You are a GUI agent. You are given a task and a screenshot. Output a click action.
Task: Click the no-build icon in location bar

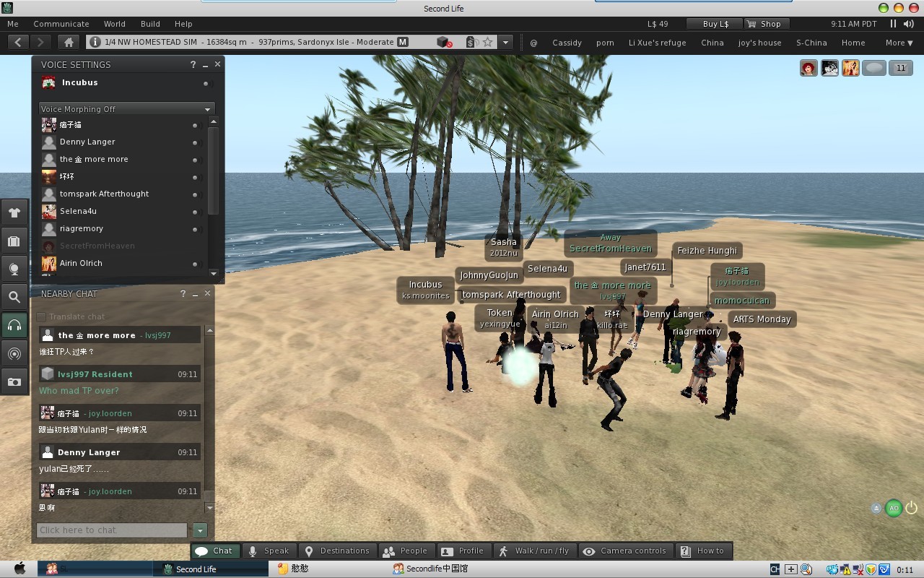pyautogui.click(x=444, y=43)
